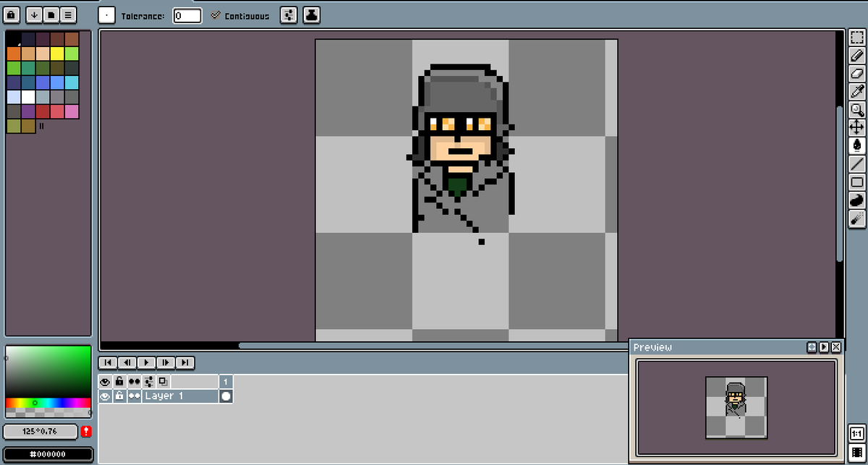Click the red color warning icon

pos(86,432)
